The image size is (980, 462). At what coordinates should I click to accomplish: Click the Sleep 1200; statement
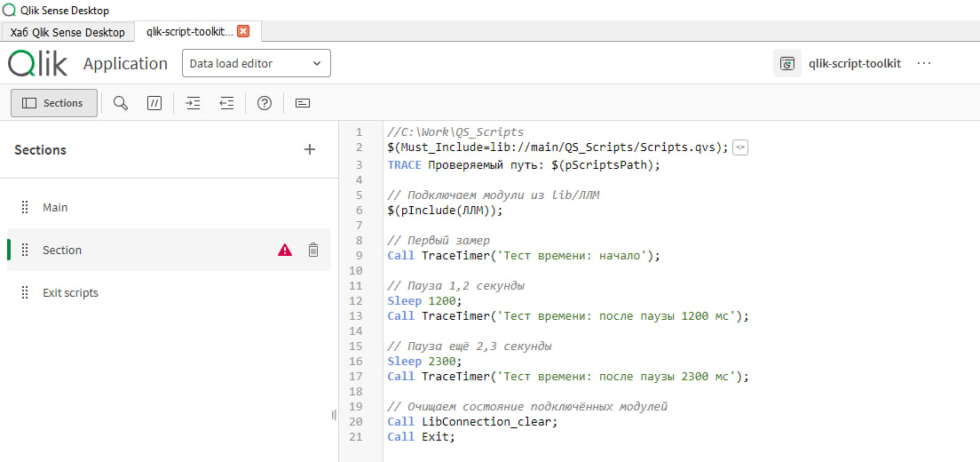pyautogui.click(x=425, y=301)
